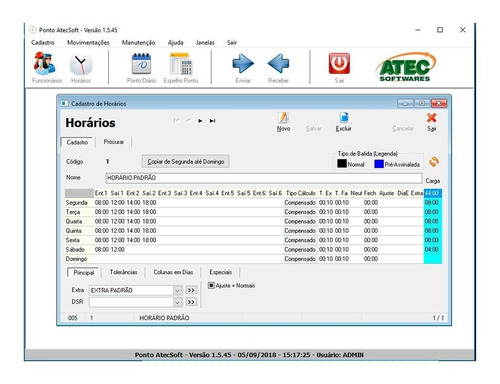
Task: Click Sábado Sai.1 cell 12:00
Action: pos(118,249)
